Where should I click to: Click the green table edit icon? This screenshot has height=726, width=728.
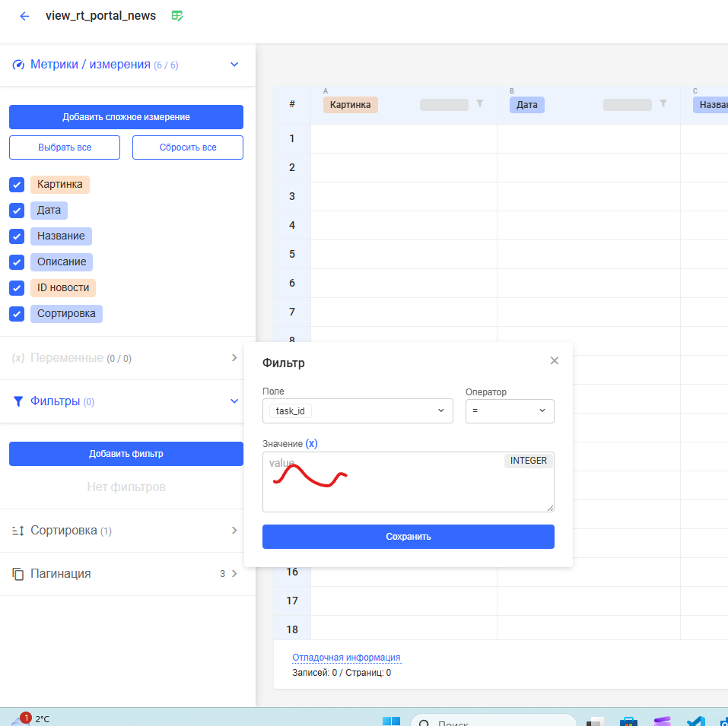(x=177, y=16)
